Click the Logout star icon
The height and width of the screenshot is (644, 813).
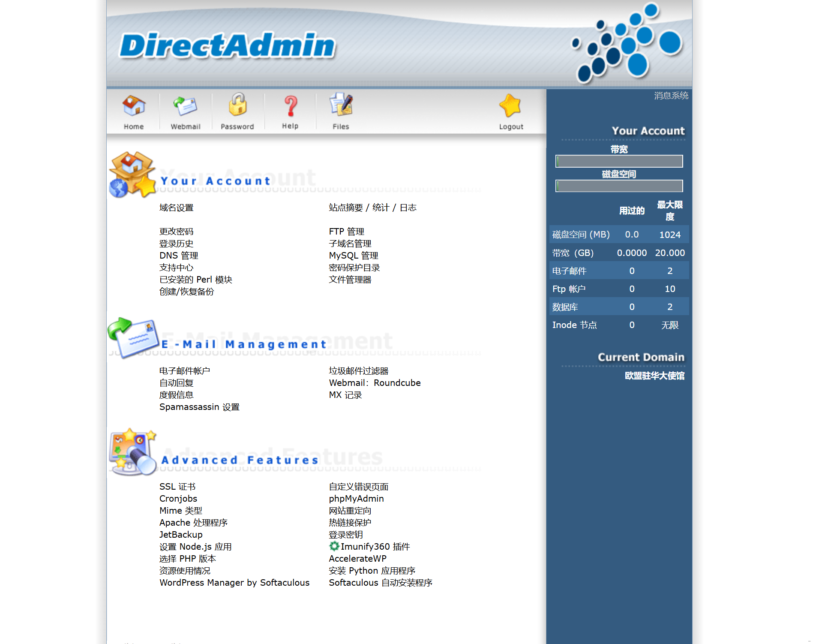click(x=510, y=106)
